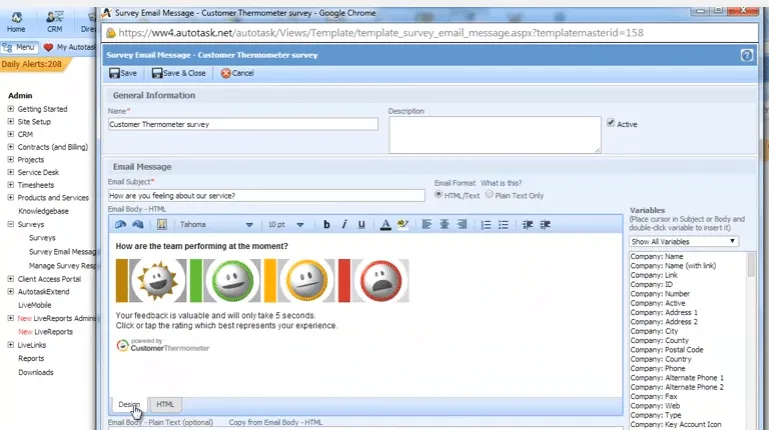Expand Site Setup in Admin tree
The image size is (769, 430).
pyautogui.click(x=10, y=122)
